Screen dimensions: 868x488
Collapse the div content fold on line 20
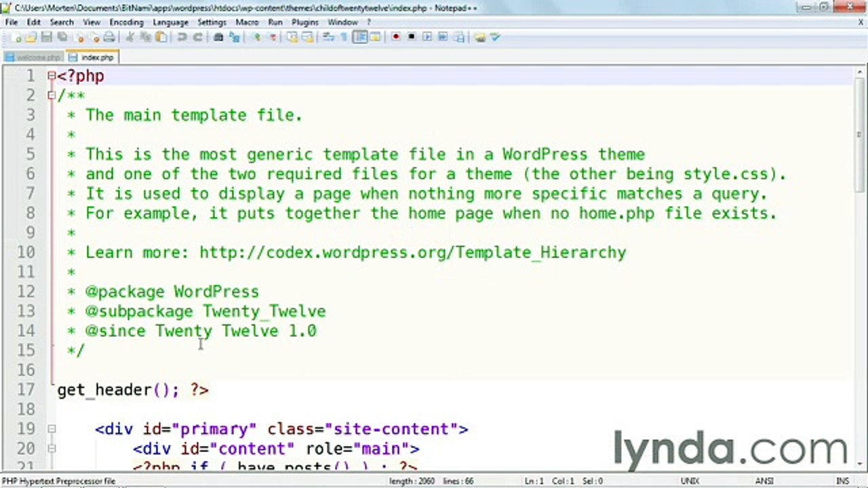pyautogui.click(x=52, y=449)
